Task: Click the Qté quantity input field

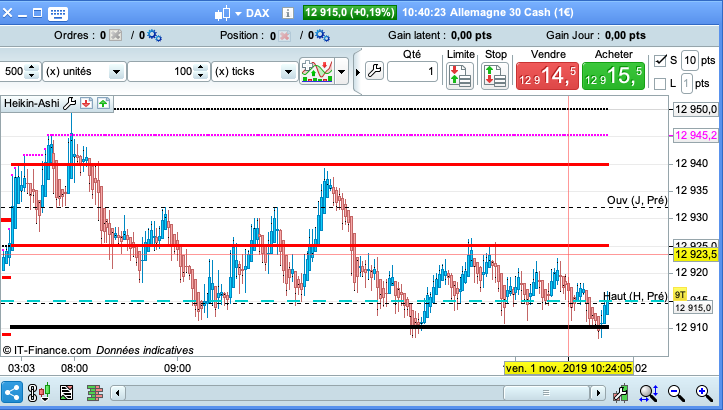Action: [x=412, y=71]
